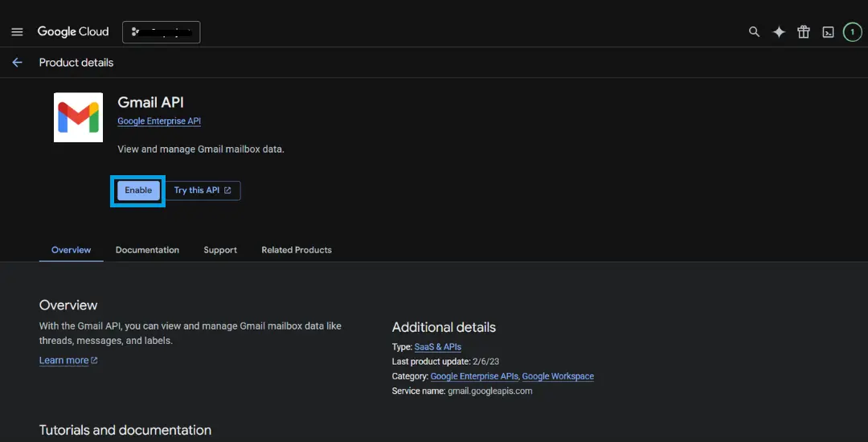The height and width of the screenshot is (442, 868).
Task: Click the Try this API button
Action: [203, 190]
